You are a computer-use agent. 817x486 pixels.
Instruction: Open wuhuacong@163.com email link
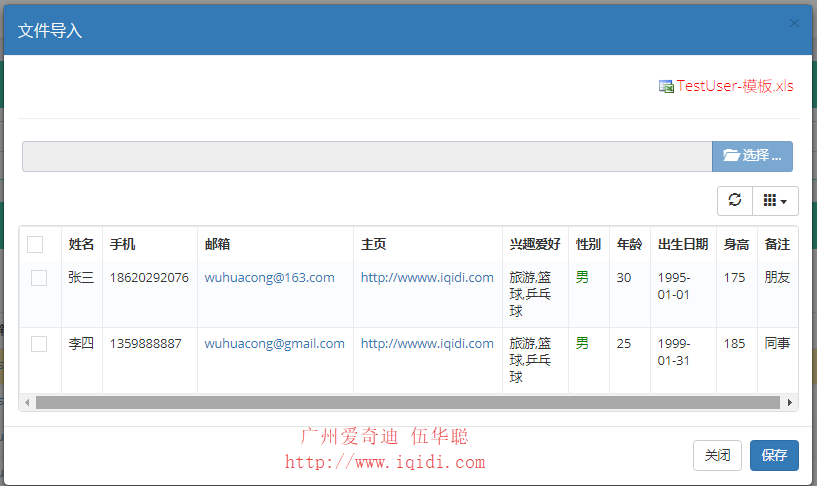point(269,277)
